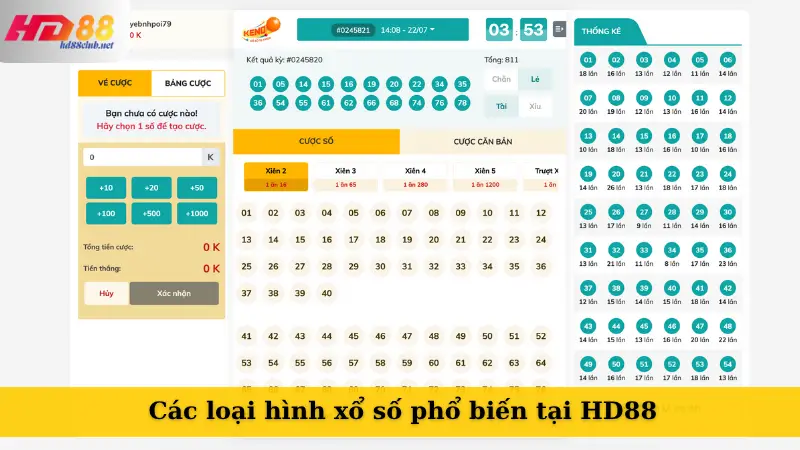The width and height of the screenshot is (800, 450).
Task: Click statistics ball 07 with 20 lần
Action: [588, 98]
